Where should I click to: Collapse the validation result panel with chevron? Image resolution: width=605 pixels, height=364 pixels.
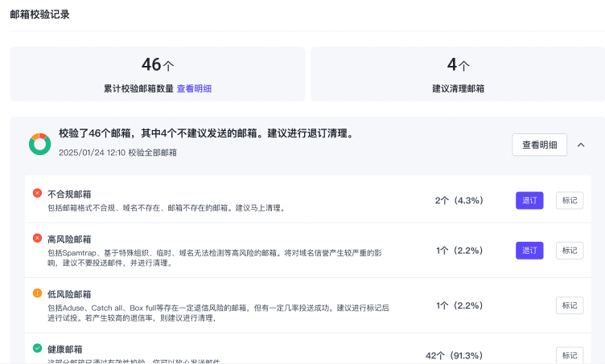click(x=581, y=145)
